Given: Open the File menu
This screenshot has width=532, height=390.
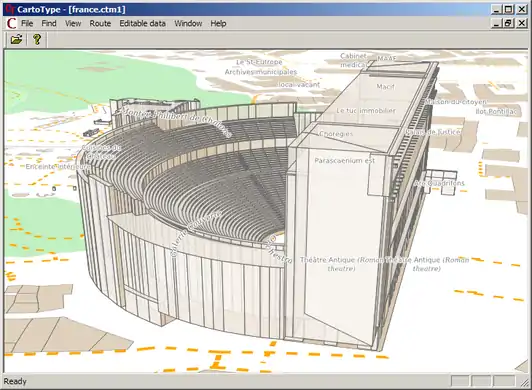Looking at the screenshot, I should click(27, 23).
